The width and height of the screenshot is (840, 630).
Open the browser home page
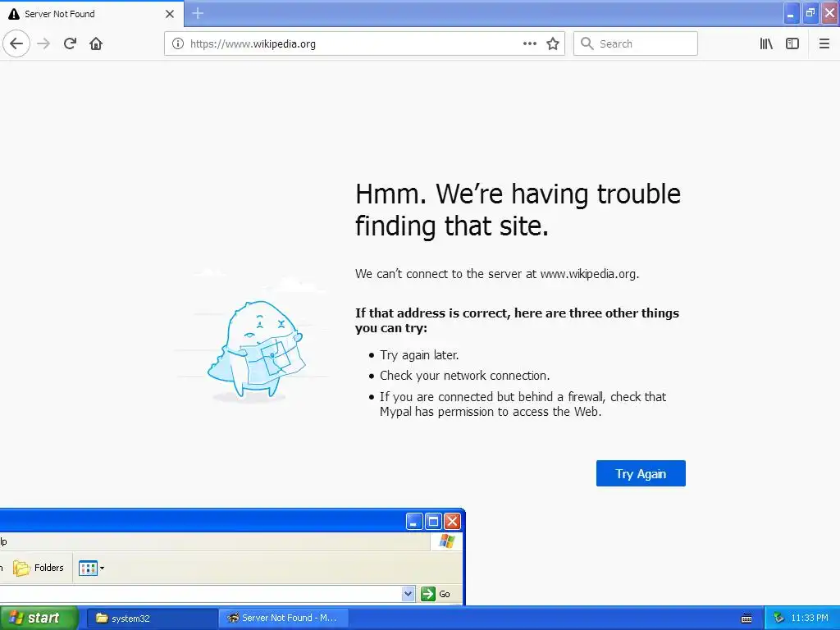pos(96,43)
